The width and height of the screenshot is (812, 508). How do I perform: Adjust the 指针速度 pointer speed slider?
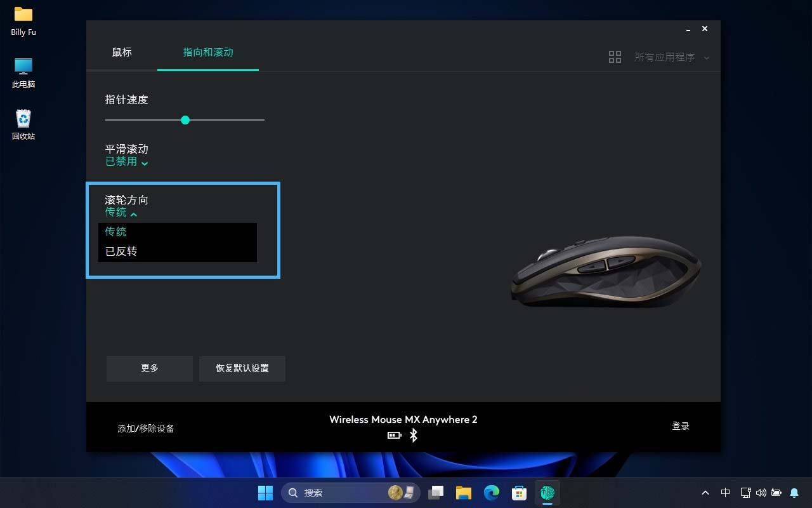[185, 120]
